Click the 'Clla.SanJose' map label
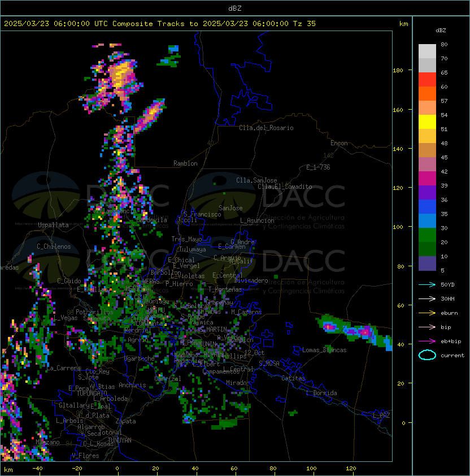Viewport: 470px width, 476px height. coord(256,180)
